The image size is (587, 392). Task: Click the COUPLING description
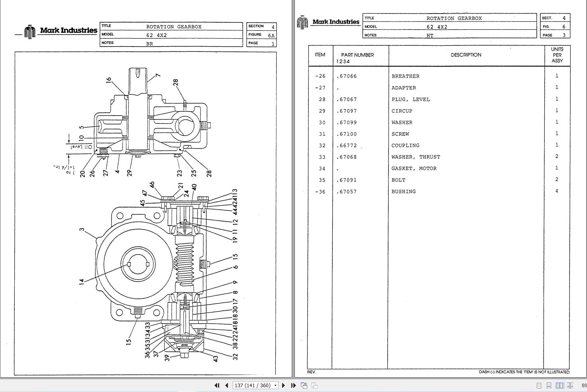coord(405,145)
